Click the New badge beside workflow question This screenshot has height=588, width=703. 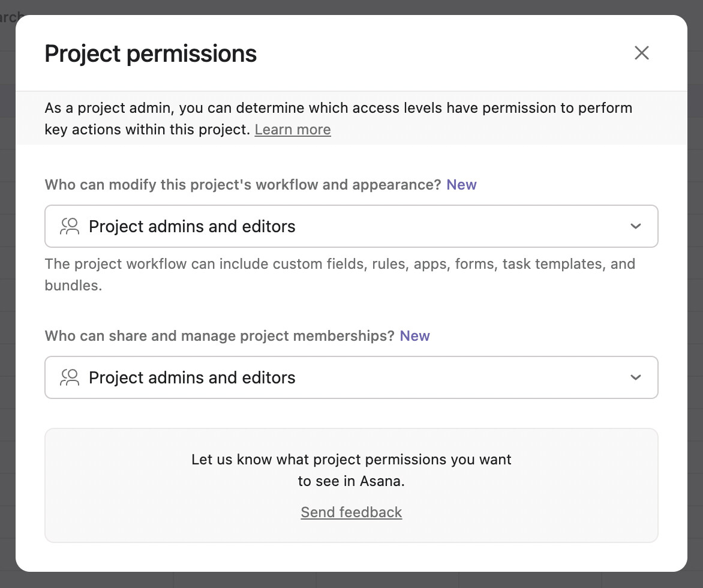[x=461, y=185]
